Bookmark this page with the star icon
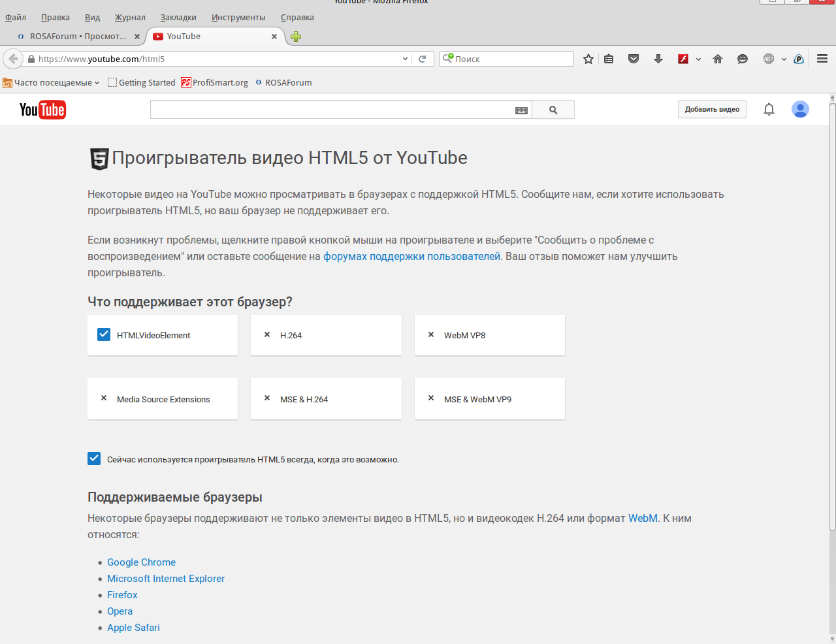 pos(588,59)
